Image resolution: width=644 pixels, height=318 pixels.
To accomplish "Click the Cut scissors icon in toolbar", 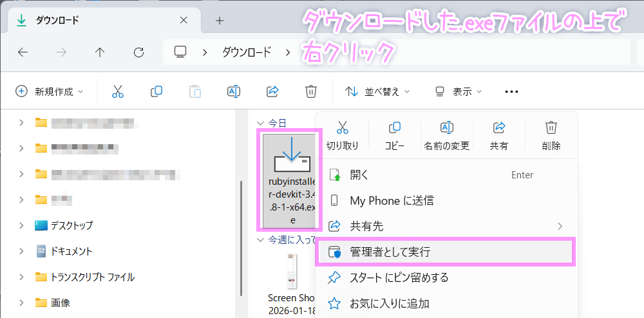I will pos(117,91).
